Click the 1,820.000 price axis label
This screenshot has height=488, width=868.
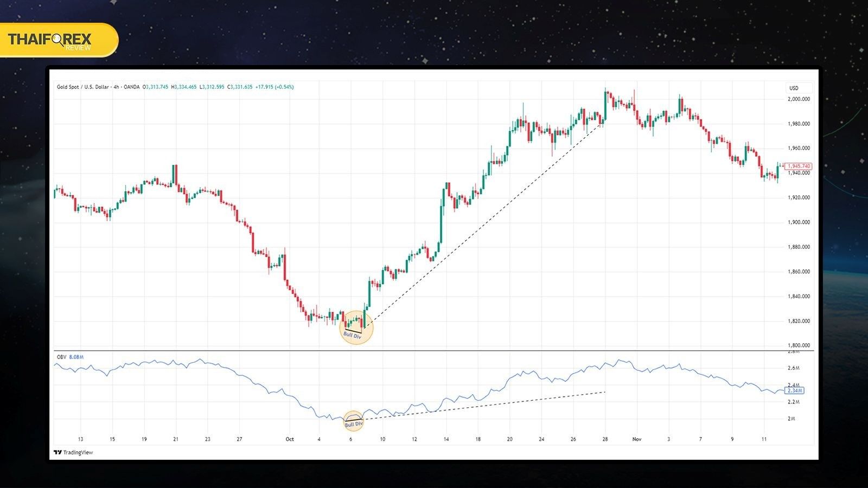click(799, 321)
